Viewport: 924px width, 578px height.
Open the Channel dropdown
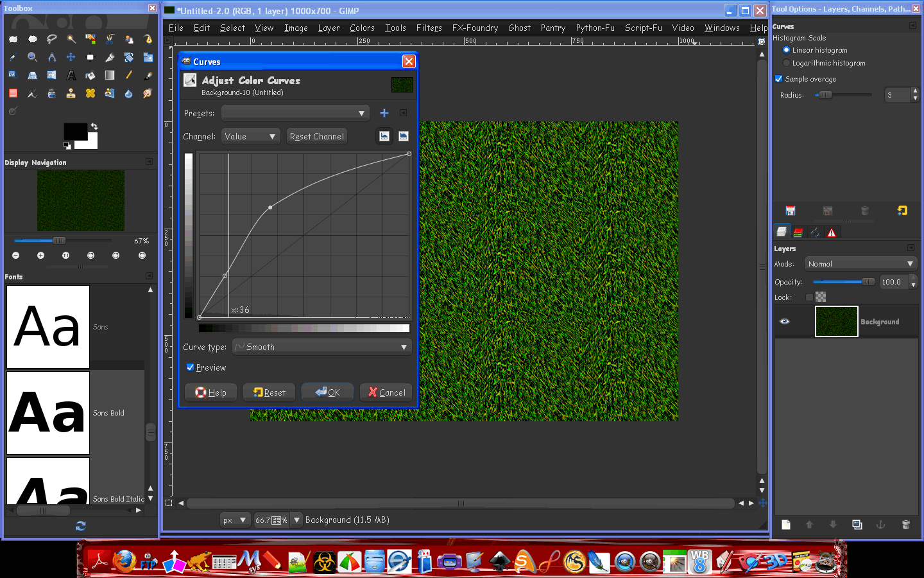pos(250,136)
